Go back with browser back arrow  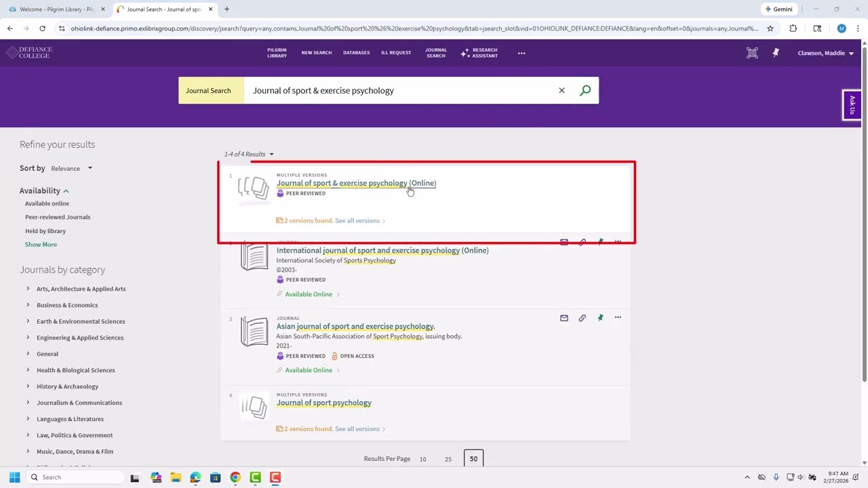click(x=9, y=28)
